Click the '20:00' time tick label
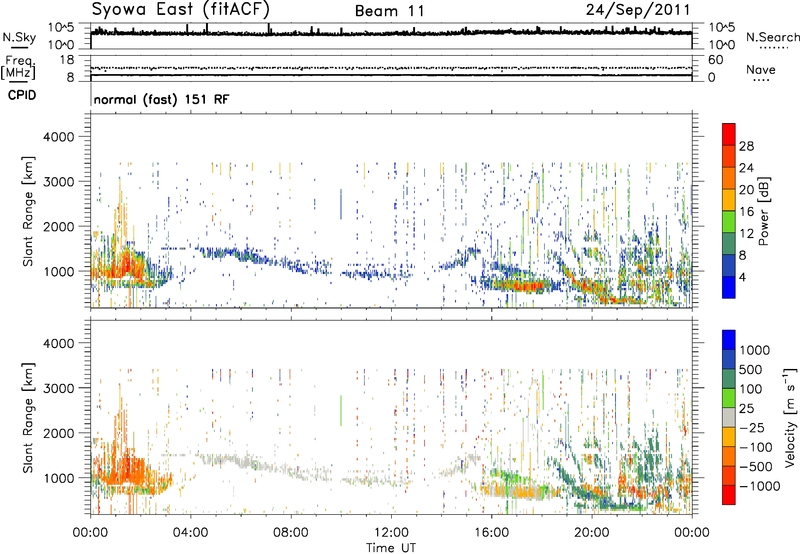The width and height of the screenshot is (800, 554). [x=591, y=533]
